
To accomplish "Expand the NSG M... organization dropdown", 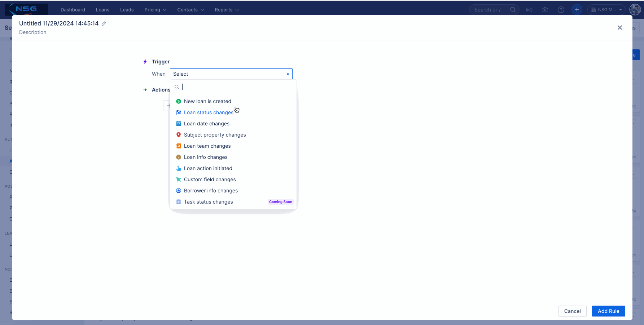I will 606,10.
